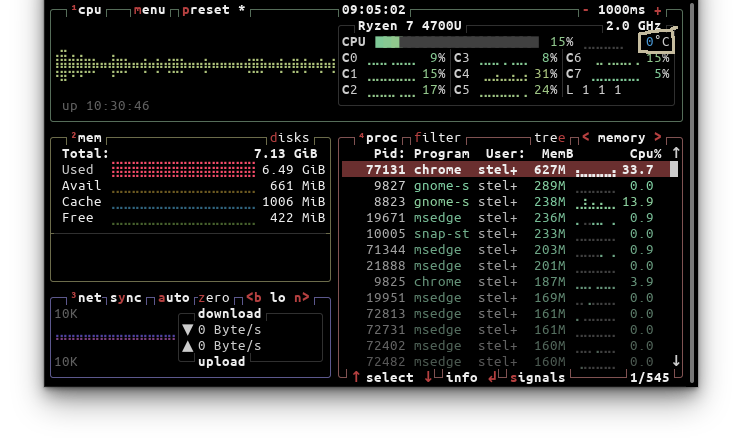Move process selection down with red arrow
This screenshot has height=447, width=742.
click(x=428, y=377)
